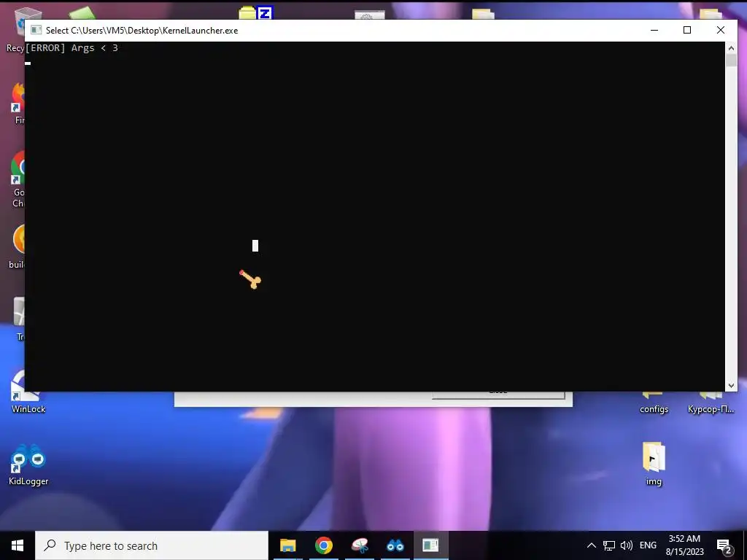Minimize the KernelLauncher console window
This screenshot has width=747, height=560.
654,30
